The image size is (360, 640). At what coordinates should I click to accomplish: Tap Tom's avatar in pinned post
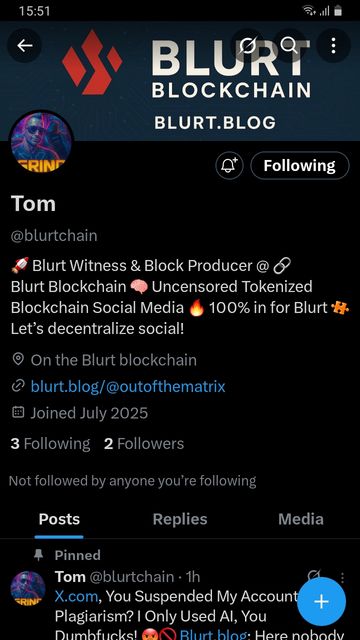[28, 588]
